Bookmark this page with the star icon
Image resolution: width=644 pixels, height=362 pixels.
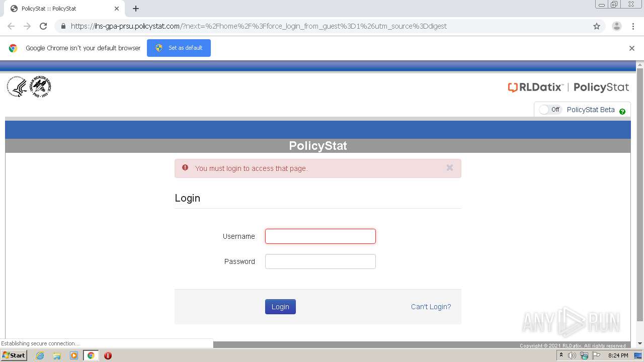point(597,26)
